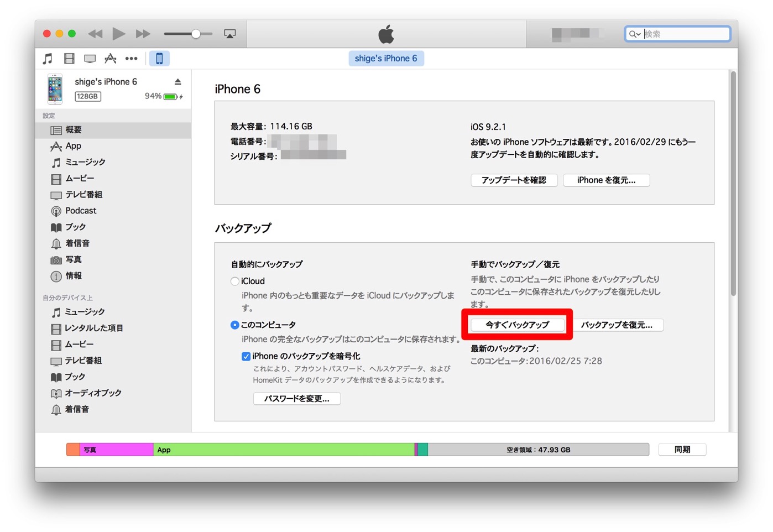
Task: Click the 写真 segment of storage bar
Action: click(117, 450)
